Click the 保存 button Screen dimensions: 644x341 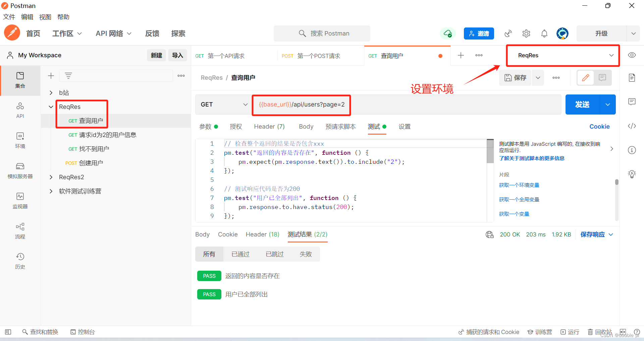[x=515, y=78]
